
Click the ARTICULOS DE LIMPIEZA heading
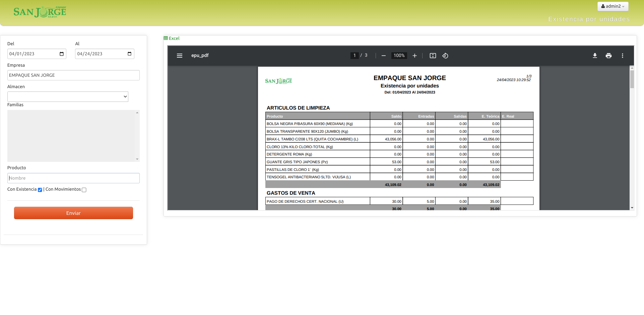pyautogui.click(x=298, y=108)
